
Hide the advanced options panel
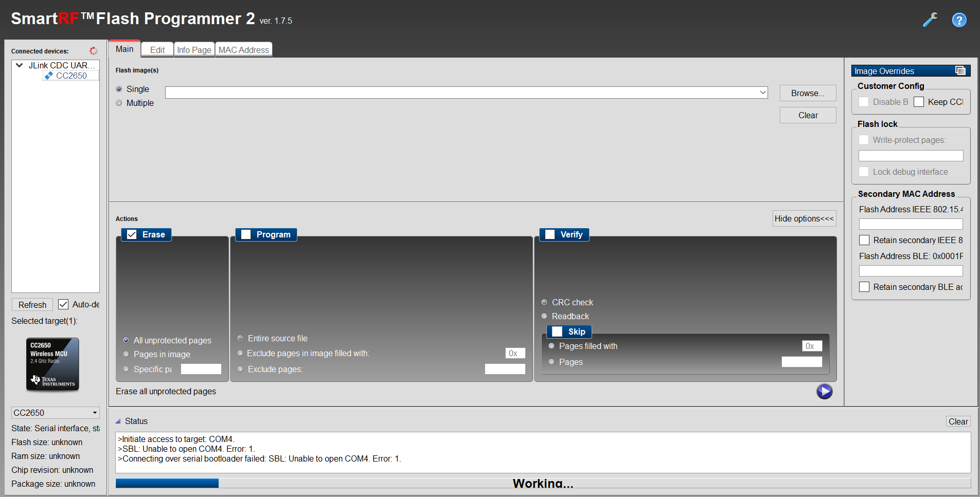804,218
